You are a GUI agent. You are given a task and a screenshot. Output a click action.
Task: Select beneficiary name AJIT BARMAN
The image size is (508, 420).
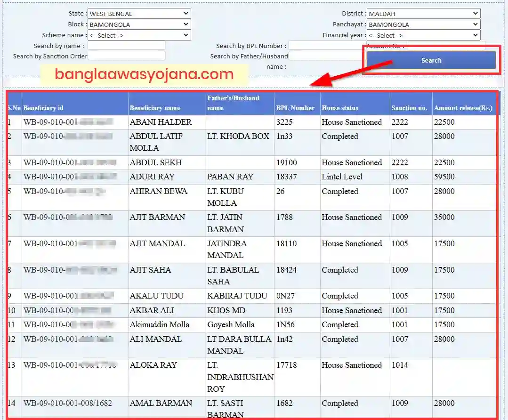(157, 217)
